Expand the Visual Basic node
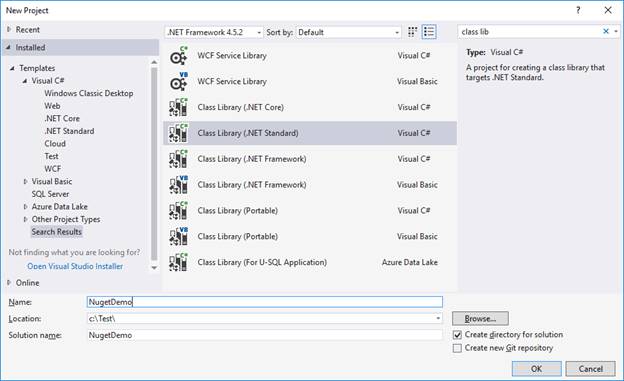 (25, 182)
